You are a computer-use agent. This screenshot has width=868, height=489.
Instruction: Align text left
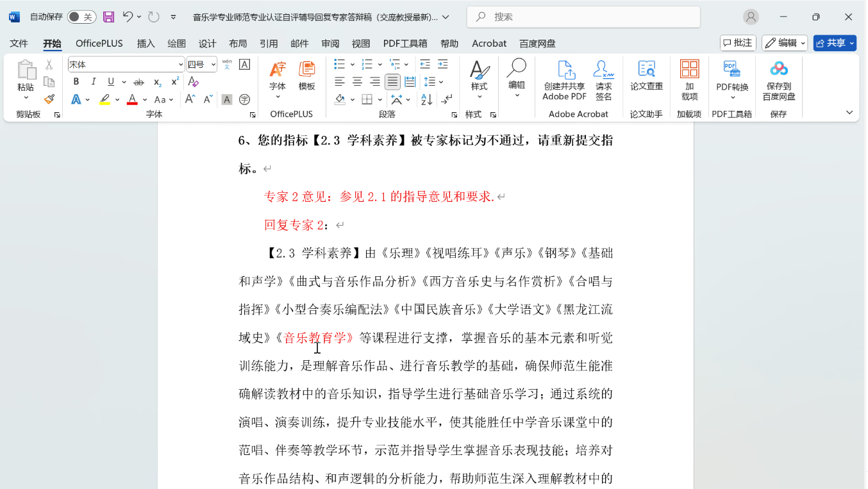[340, 82]
